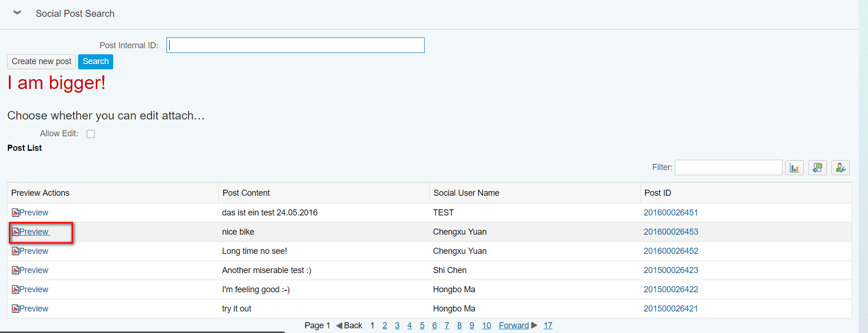This screenshot has height=333, width=868.
Task: Open post ID 201500026421
Action: [x=671, y=309]
